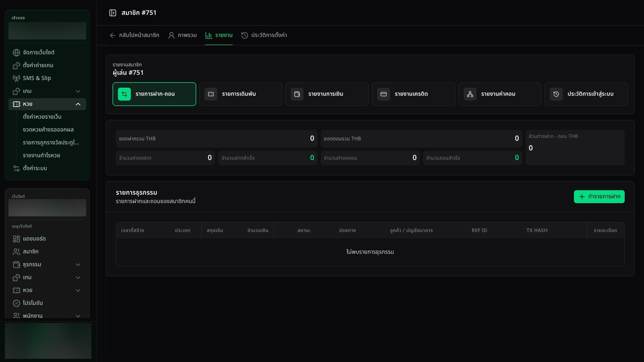Image resolution: width=644 pixels, height=362 pixels.
Task: Expand the พนักงาน menu chevron
Action: pos(78,316)
